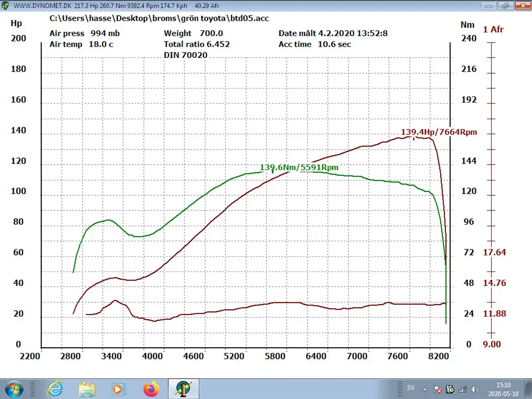Screen dimensions: 532x399
Task: Click the 'Air temp 18.0 c' reading
Action: 81,44
